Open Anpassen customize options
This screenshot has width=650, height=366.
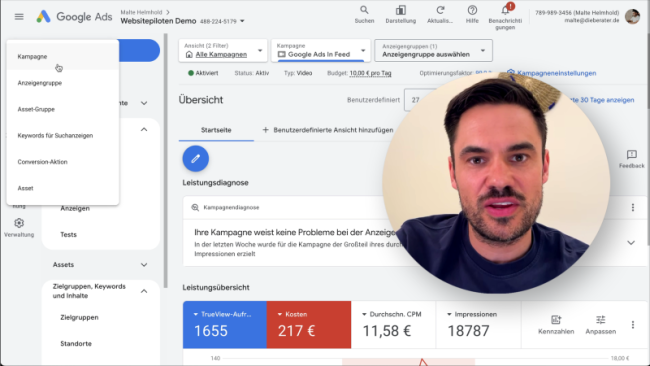(600, 325)
